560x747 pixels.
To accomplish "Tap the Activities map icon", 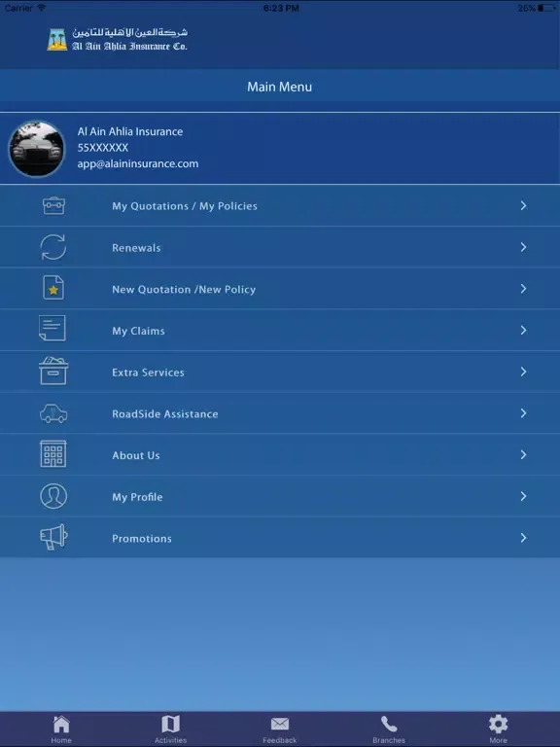I will [170, 724].
